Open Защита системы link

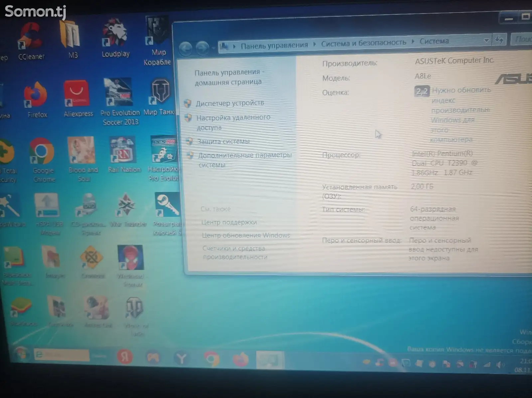(x=223, y=141)
